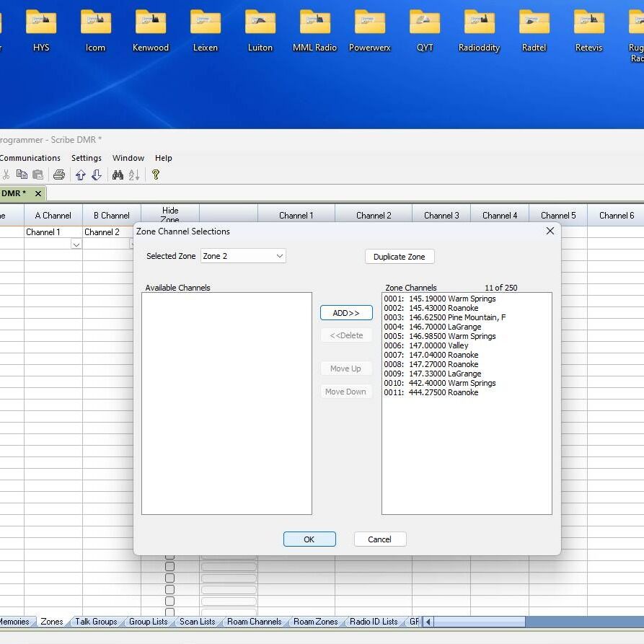Select the Kenwood desktop folder
Screen dimensions: 644x644
pyautogui.click(x=151, y=31)
